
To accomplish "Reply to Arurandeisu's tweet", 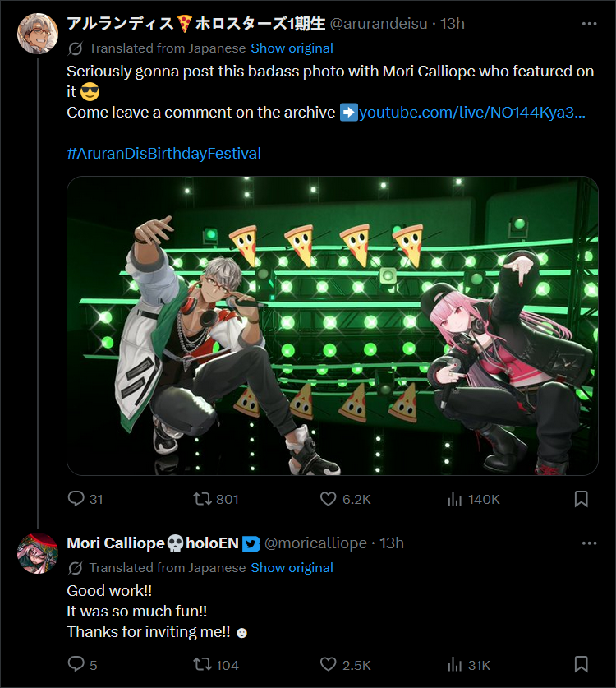I will pos(76,499).
